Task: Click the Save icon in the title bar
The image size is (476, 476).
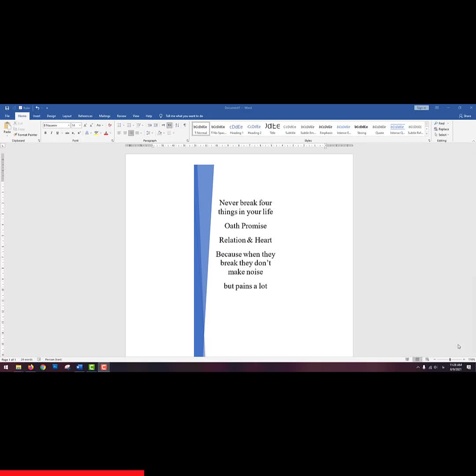Action: click(7, 108)
